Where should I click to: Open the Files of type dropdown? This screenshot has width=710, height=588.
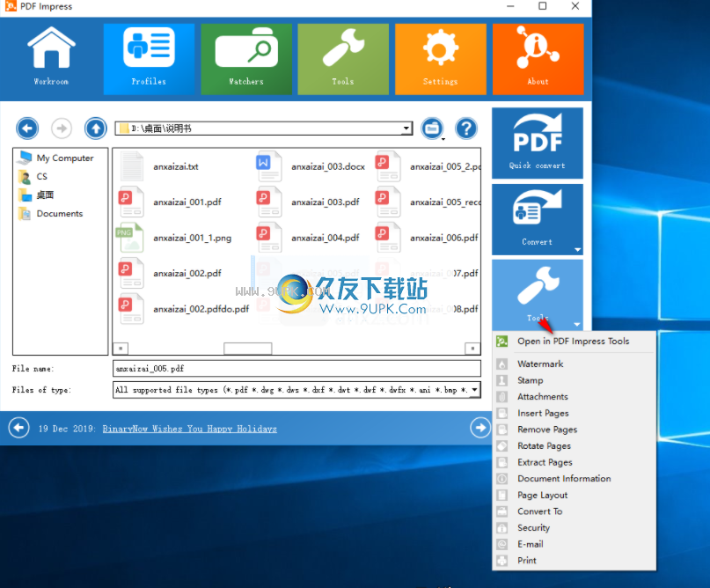coord(474,390)
